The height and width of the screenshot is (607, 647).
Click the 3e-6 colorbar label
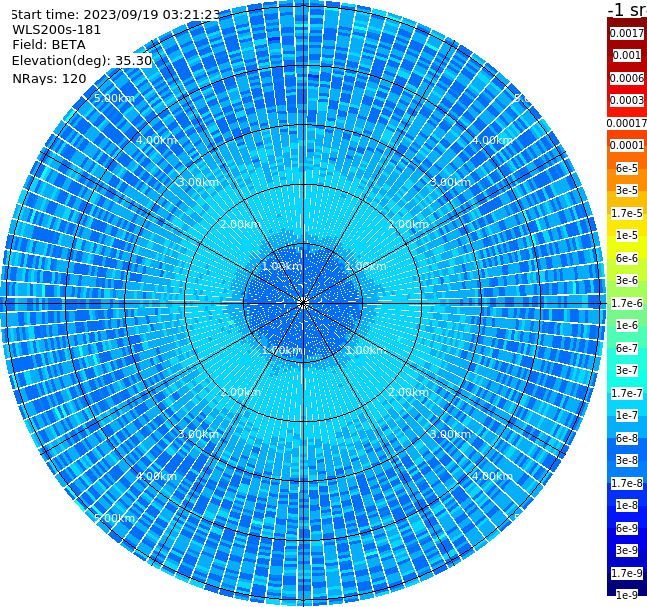tap(627, 280)
